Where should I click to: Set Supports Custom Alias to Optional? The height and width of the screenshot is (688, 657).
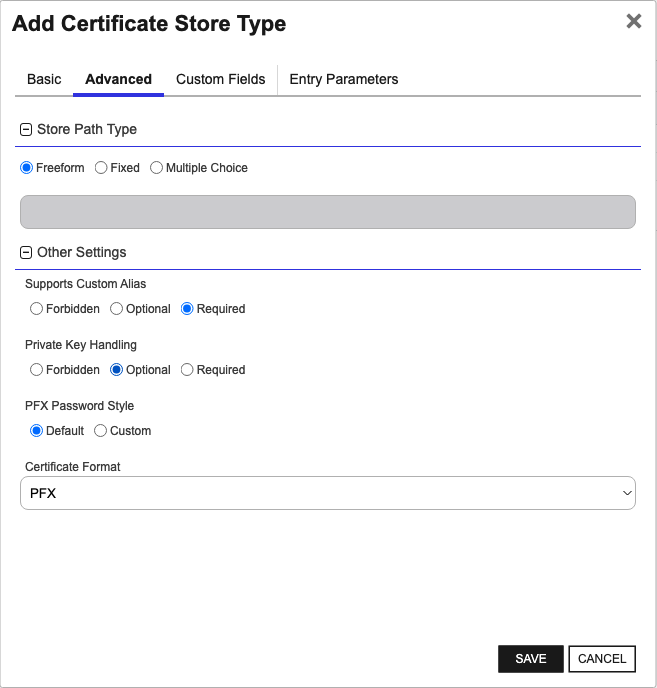(116, 309)
